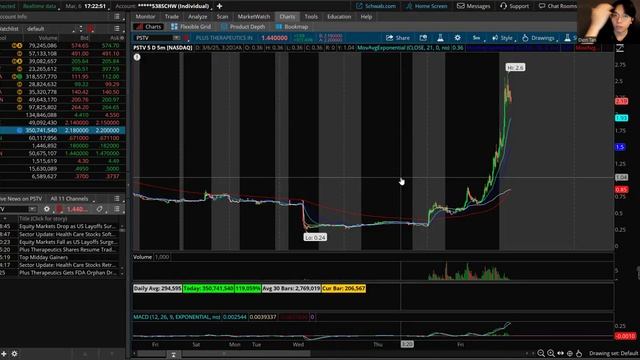Select watchlist row with volume 6,589,627

(x=62, y=176)
